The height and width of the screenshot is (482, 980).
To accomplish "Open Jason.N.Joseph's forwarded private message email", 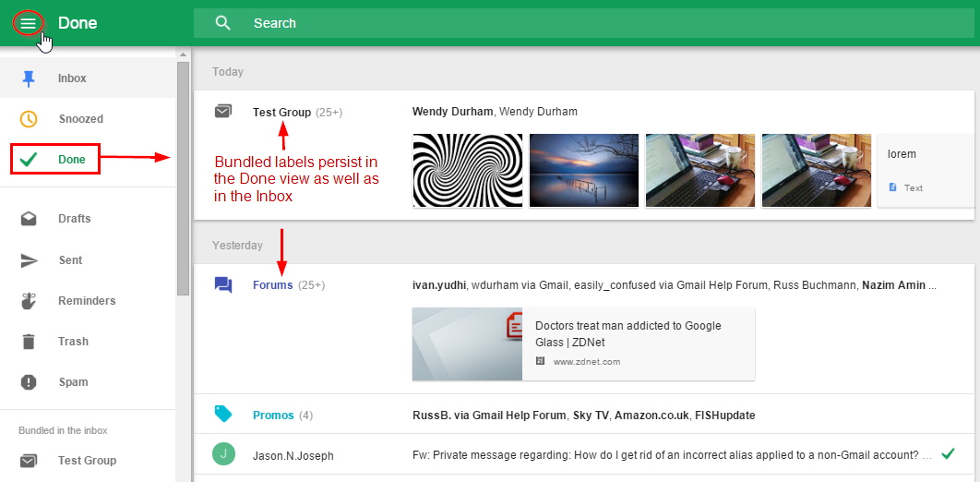I will pos(664,455).
